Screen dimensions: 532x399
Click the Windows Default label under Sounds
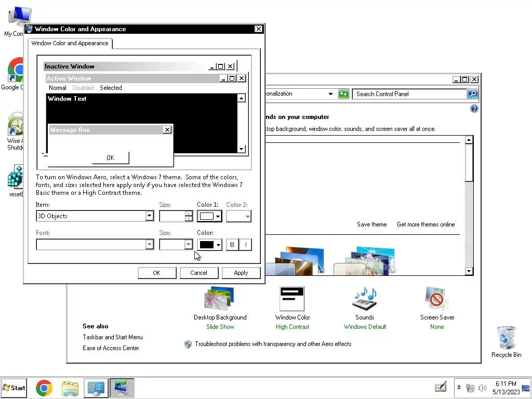365,327
